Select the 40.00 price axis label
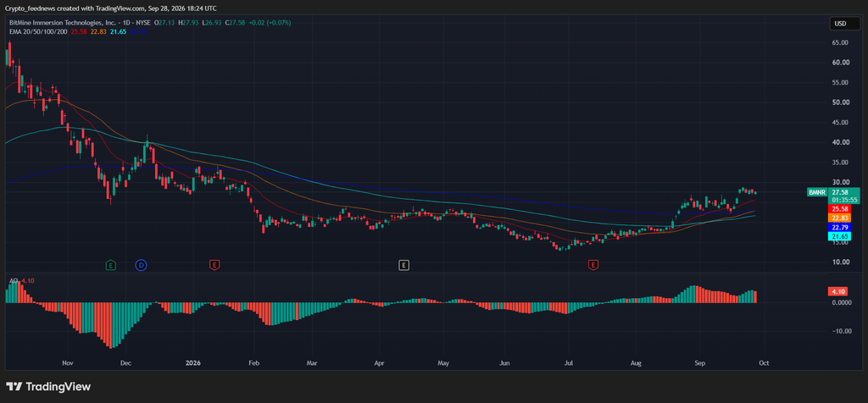868x403 pixels. pyautogui.click(x=841, y=142)
